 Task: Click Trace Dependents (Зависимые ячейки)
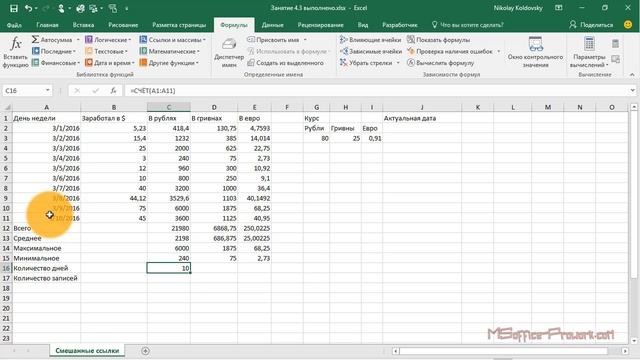371,51
